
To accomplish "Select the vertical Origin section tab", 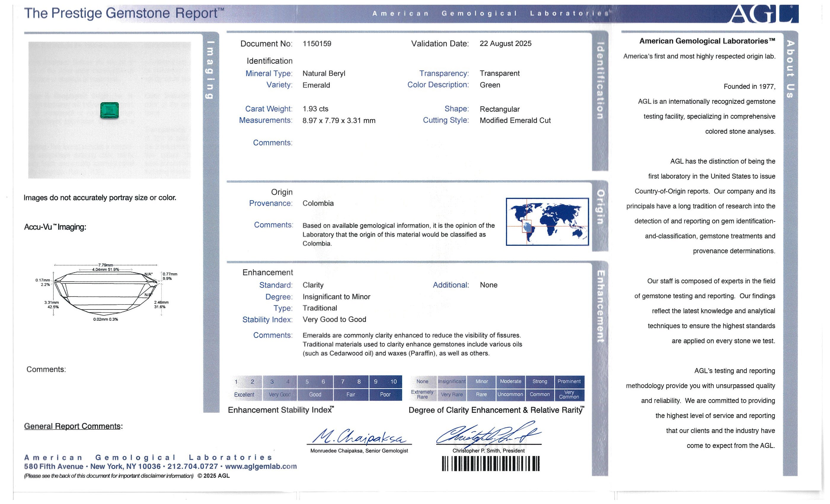I will (x=600, y=207).
